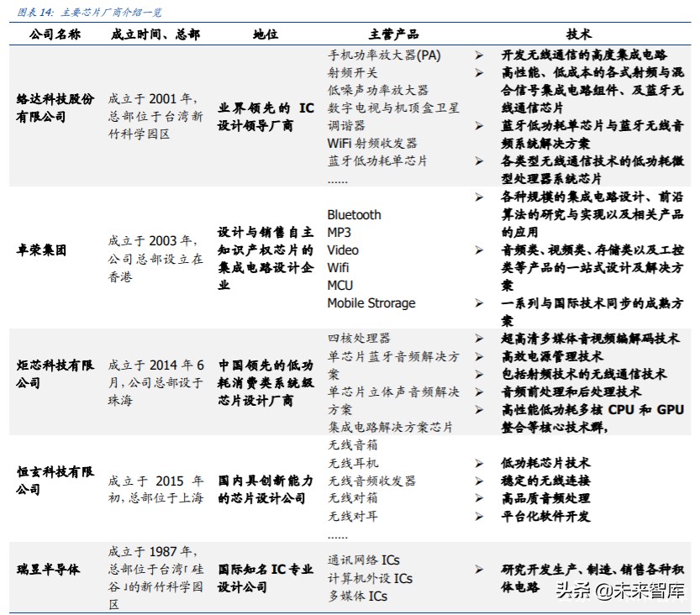The image size is (700, 615).
Task: Select the 主营产品 column header
Action: click(393, 34)
